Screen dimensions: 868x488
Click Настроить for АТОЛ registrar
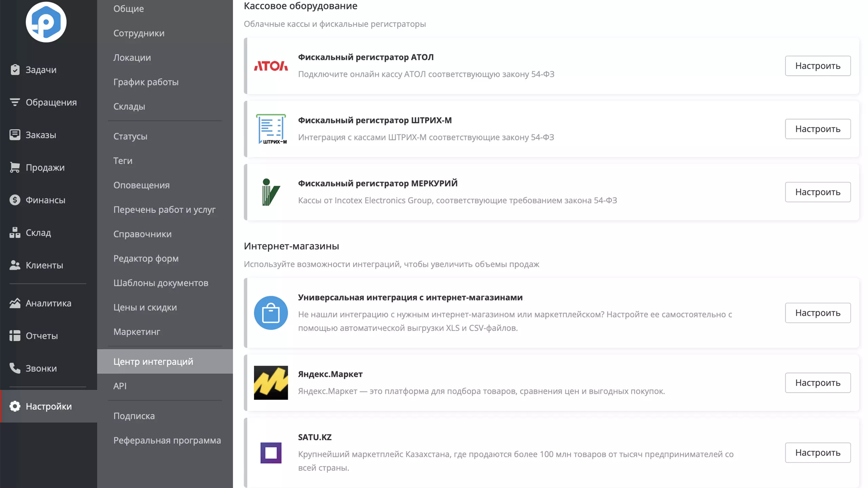(x=818, y=66)
